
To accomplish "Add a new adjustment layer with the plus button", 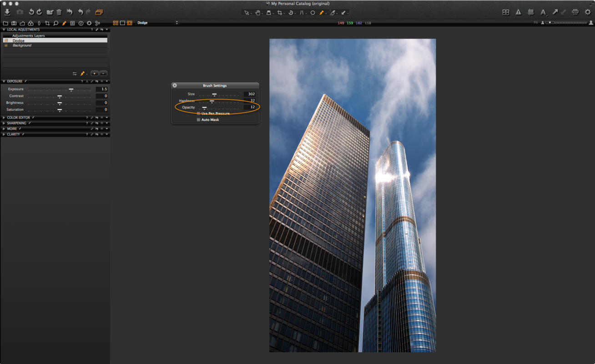I will click(x=95, y=73).
